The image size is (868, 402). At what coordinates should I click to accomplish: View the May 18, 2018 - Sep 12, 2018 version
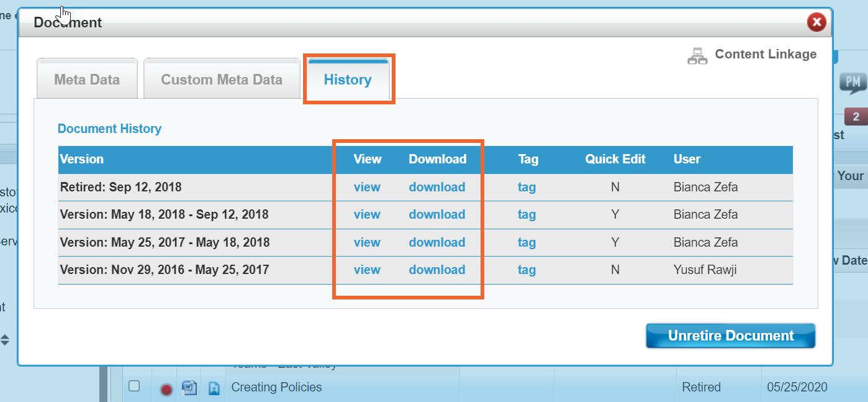coord(367,214)
